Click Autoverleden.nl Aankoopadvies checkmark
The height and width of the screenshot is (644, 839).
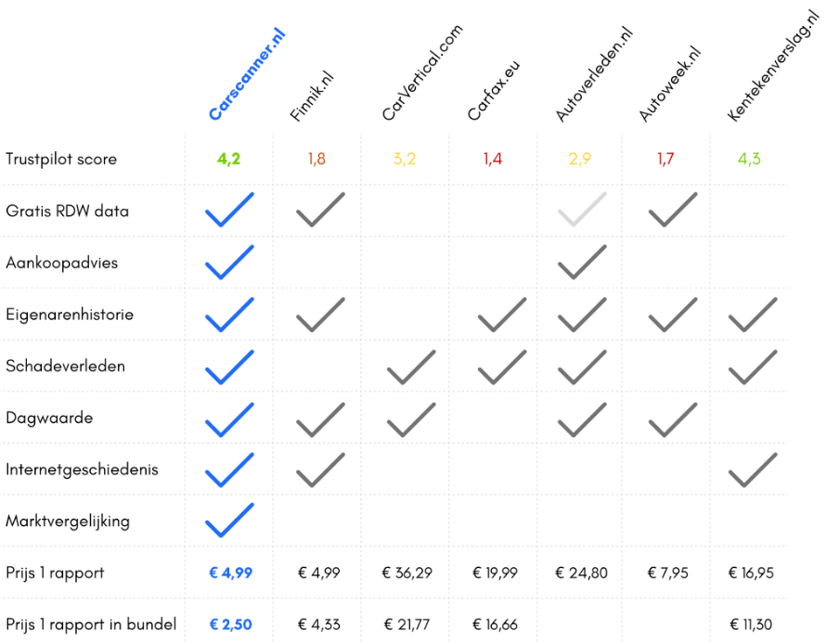pyautogui.click(x=582, y=263)
